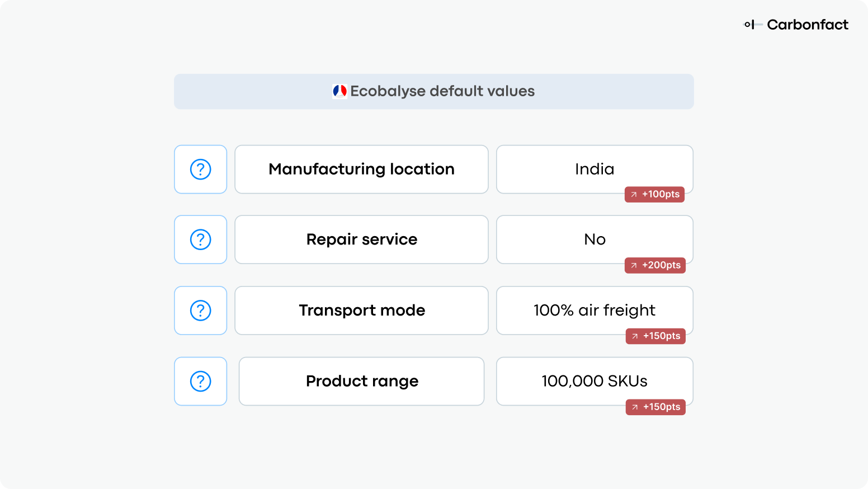Select the +150pts badge under 100,000 SKUs
868x489 pixels.
click(x=655, y=407)
